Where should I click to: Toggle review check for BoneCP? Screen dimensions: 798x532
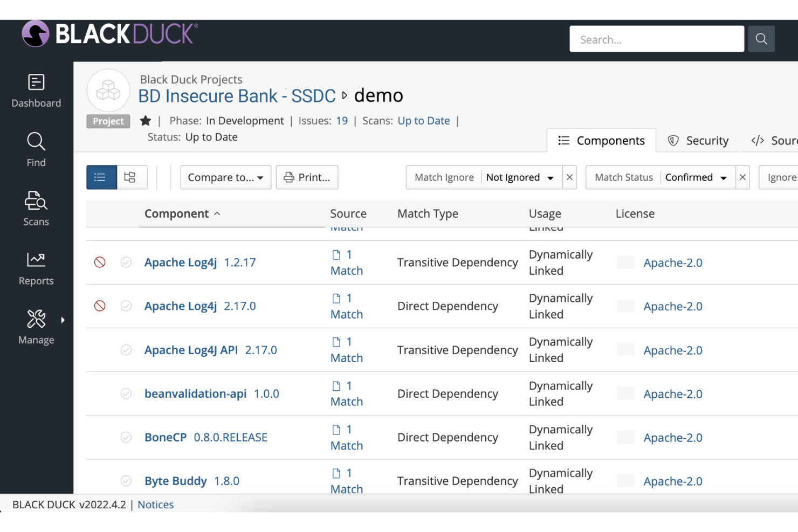click(x=126, y=437)
